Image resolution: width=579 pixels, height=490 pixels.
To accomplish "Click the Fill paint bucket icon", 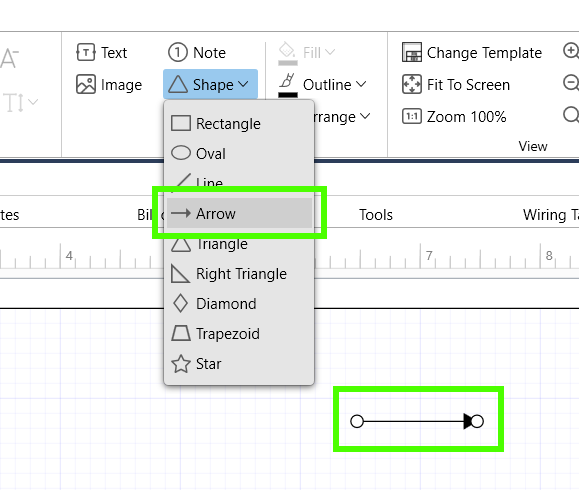I will (x=287, y=49).
